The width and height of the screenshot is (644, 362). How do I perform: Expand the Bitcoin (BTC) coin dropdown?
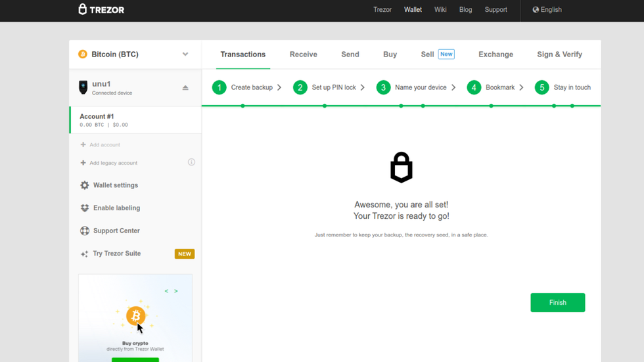185,55
